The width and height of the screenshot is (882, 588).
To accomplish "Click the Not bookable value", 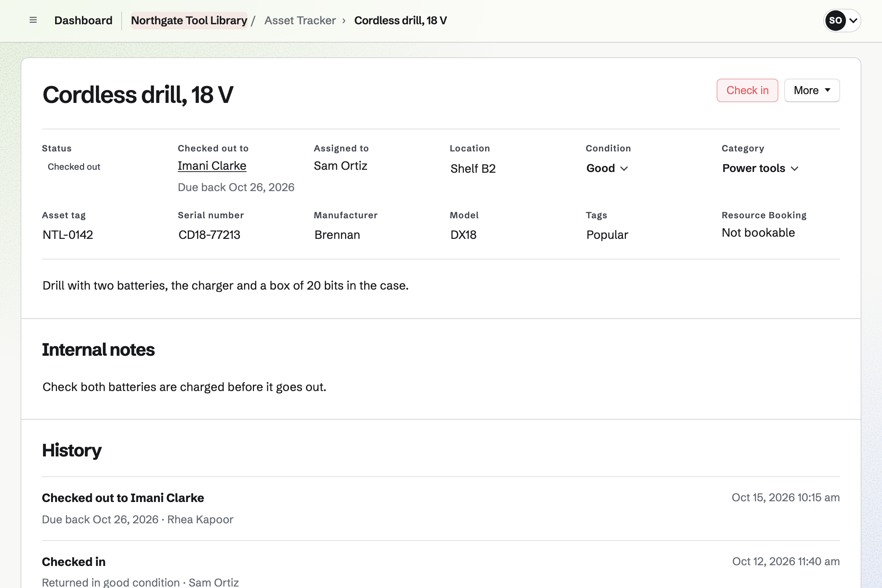I will point(758,233).
